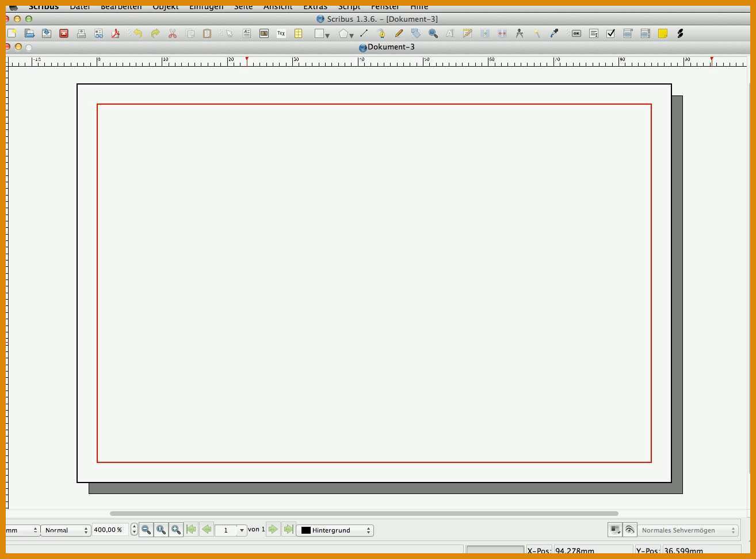756x559 pixels.
Task: Go to the first page arrow
Action: [192, 529]
